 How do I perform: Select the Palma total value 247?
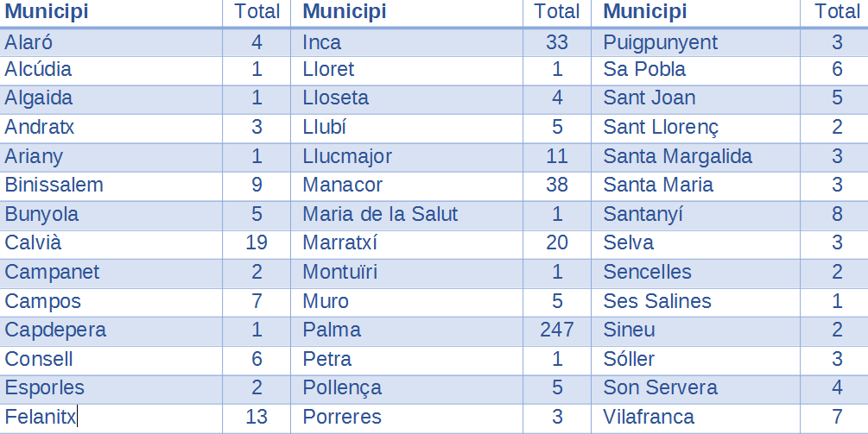pos(557,330)
